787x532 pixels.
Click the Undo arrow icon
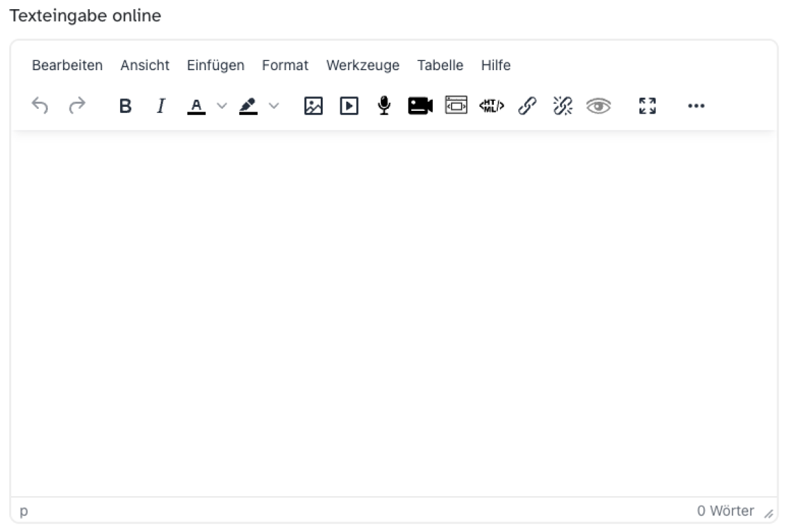40,106
